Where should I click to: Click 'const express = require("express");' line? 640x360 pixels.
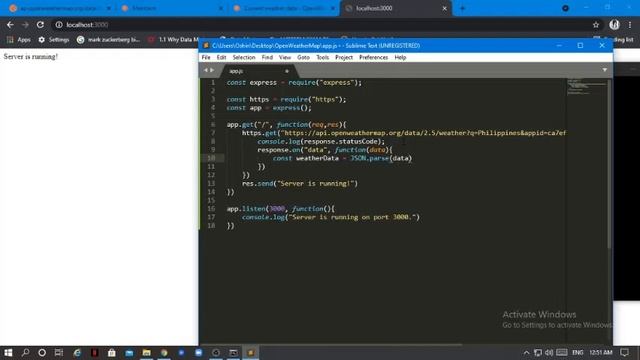click(294, 82)
